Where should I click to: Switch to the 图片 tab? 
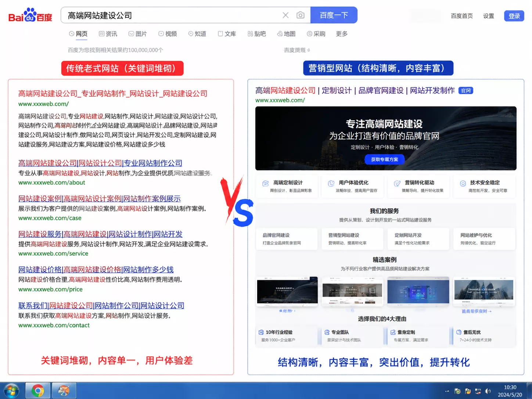click(x=137, y=34)
